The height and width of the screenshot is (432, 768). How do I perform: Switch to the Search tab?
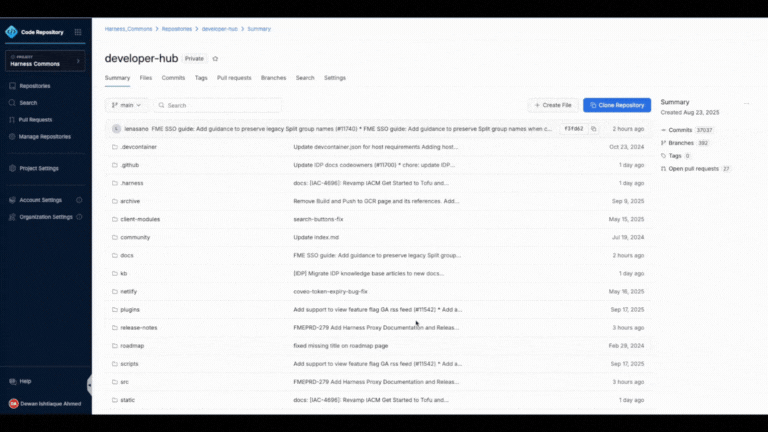tap(305, 78)
